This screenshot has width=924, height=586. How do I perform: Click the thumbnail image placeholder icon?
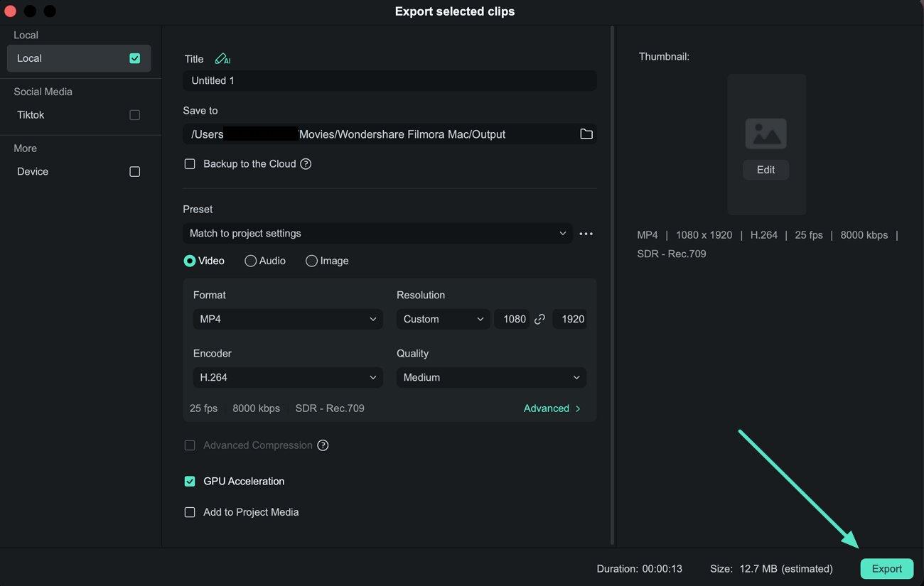765,134
